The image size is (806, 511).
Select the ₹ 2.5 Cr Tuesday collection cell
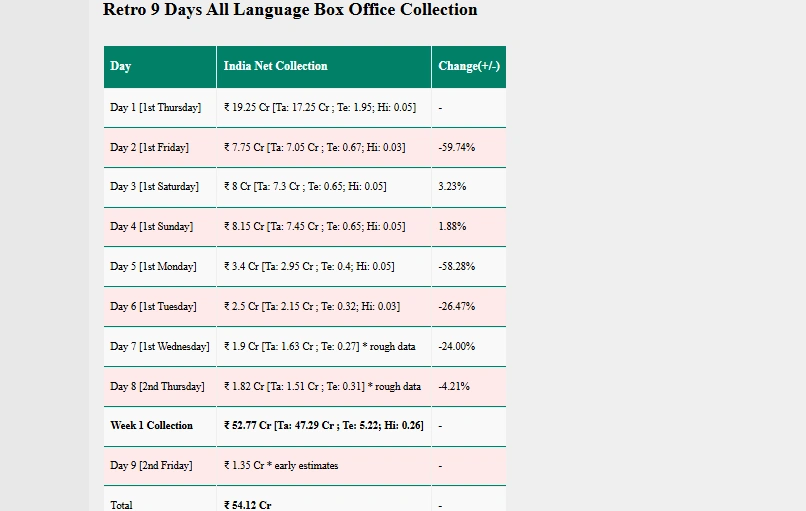click(324, 307)
